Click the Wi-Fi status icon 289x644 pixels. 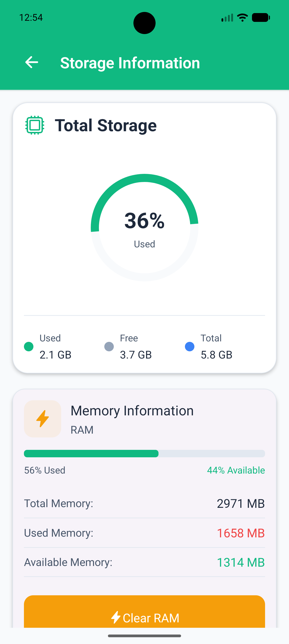(x=242, y=18)
